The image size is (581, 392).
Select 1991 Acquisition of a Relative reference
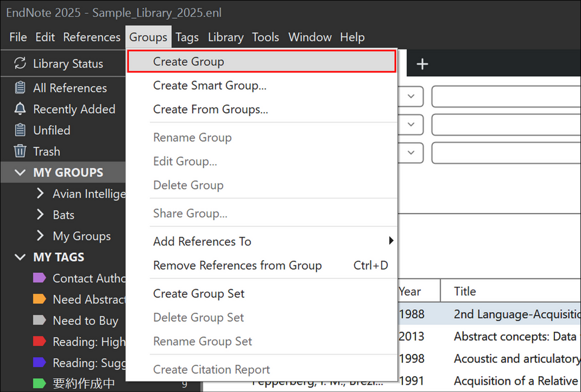coord(489,381)
